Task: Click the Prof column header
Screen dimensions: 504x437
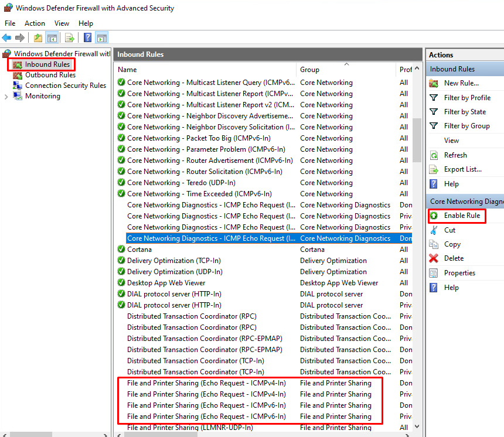Action: (406, 70)
